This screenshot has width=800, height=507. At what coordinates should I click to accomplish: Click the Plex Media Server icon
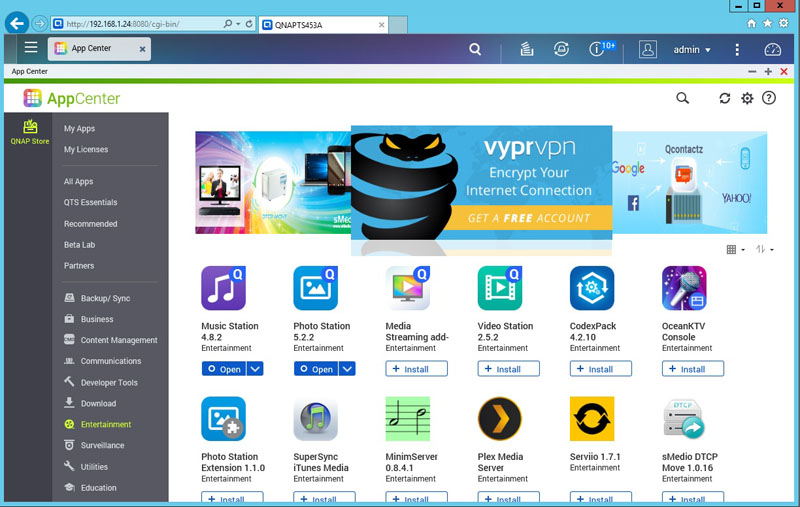[x=500, y=419]
